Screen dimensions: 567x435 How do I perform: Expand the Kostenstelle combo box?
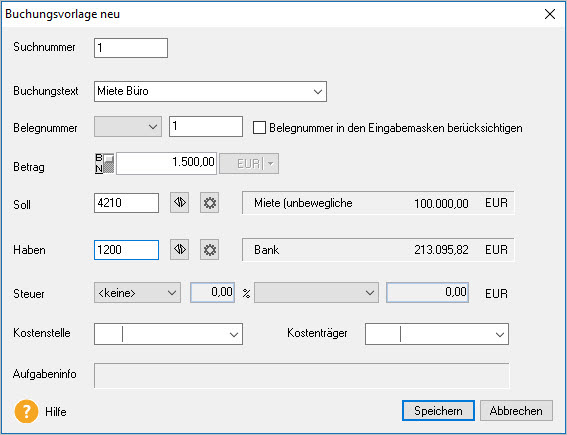(x=234, y=334)
